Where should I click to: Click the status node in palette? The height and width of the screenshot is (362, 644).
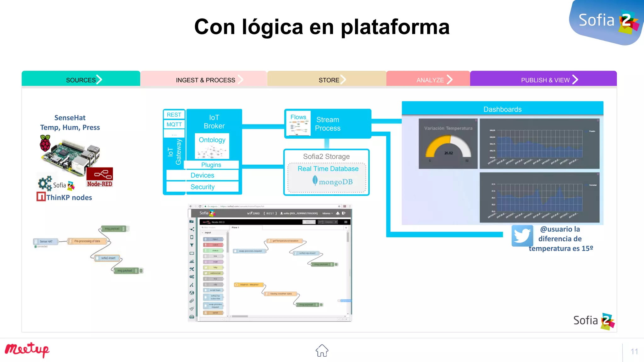click(x=214, y=250)
